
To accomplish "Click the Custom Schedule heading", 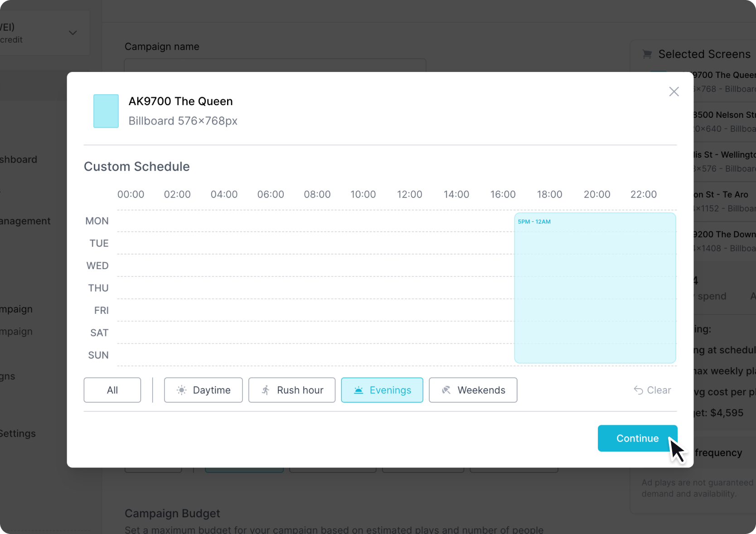I will [x=137, y=167].
